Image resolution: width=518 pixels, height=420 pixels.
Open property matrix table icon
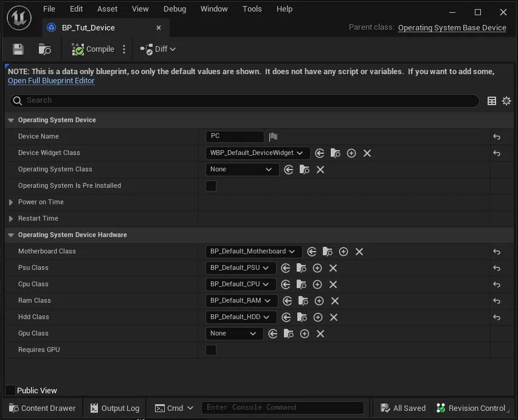click(492, 101)
